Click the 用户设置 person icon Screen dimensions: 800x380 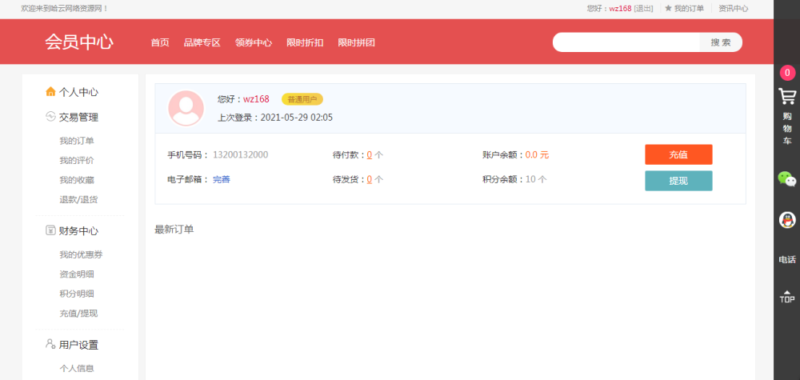[x=50, y=344]
